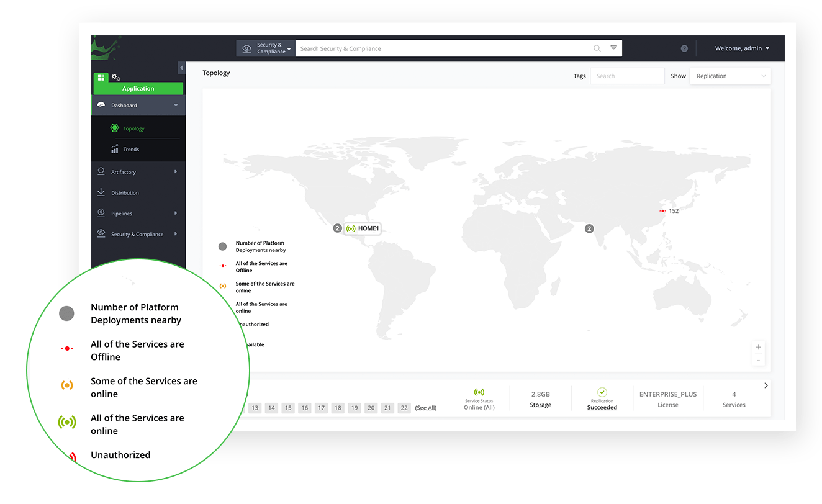Open the help question mark icon
The image size is (822, 504).
click(x=684, y=48)
